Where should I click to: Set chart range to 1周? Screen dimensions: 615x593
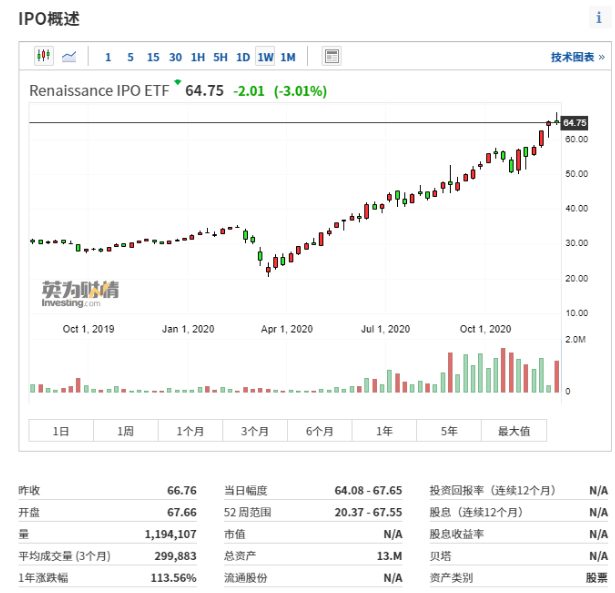point(126,431)
